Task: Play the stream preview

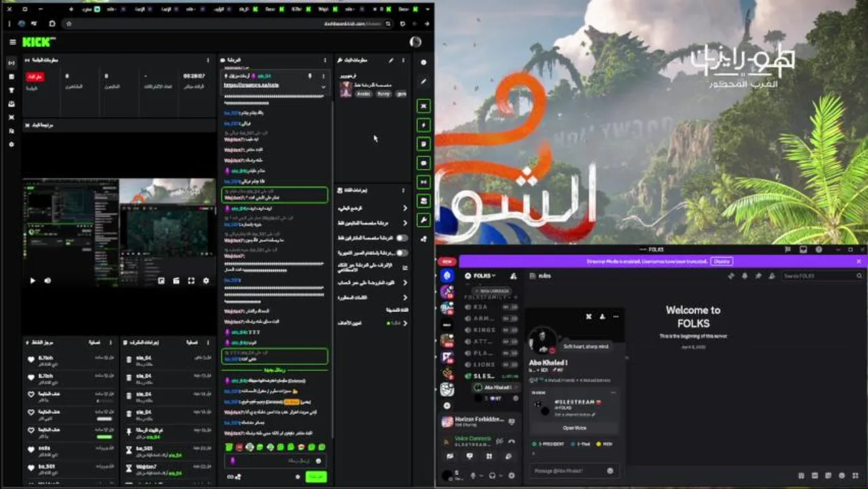Action: pyautogui.click(x=33, y=280)
